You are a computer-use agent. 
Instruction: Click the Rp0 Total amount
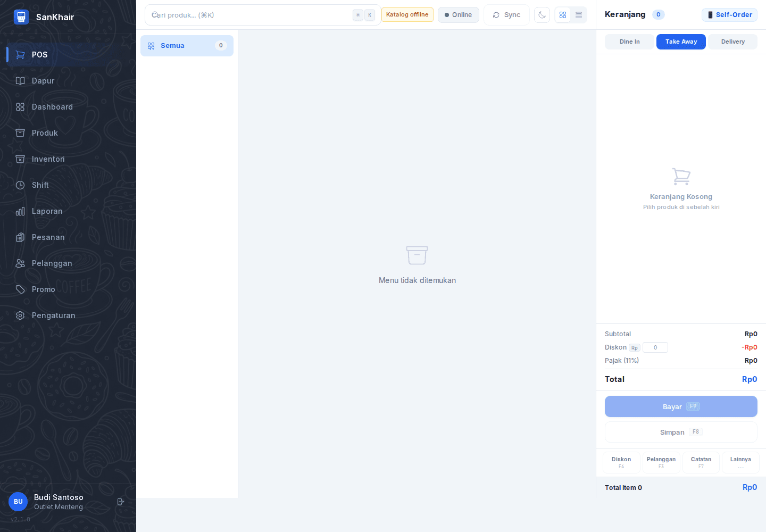[x=750, y=379]
